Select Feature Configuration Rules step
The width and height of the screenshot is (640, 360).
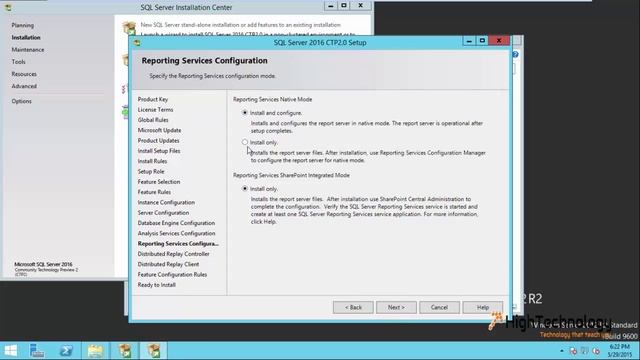[x=172, y=274]
